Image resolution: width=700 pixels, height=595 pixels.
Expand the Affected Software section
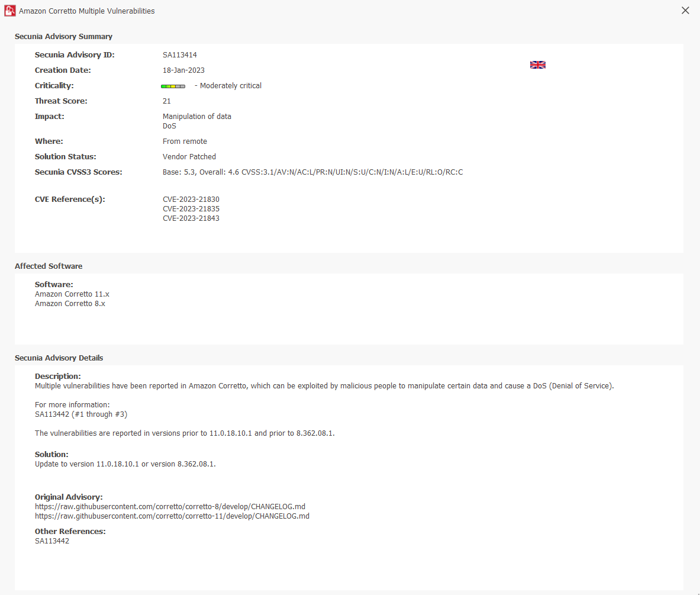tap(49, 266)
